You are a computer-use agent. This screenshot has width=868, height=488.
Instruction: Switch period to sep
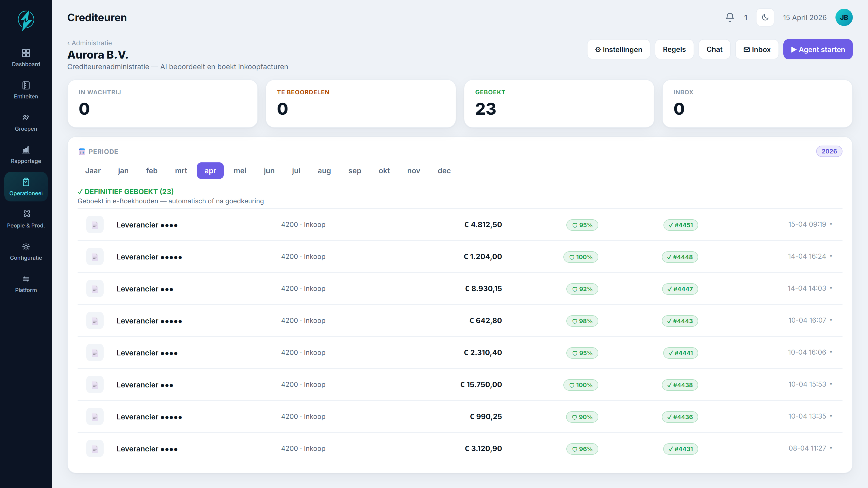pyautogui.click(x=355, y=171)
